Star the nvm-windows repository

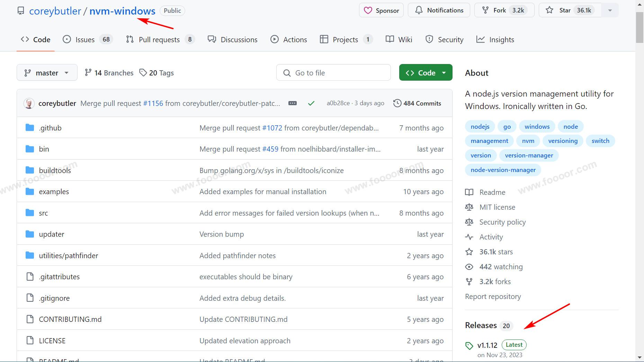pyautogui.click(x=566, y=10)
